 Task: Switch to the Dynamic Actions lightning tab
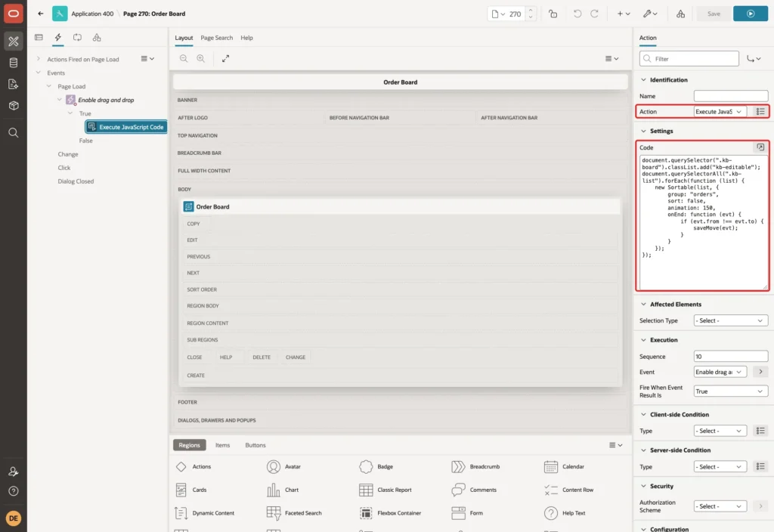click(x=57, y=38)
